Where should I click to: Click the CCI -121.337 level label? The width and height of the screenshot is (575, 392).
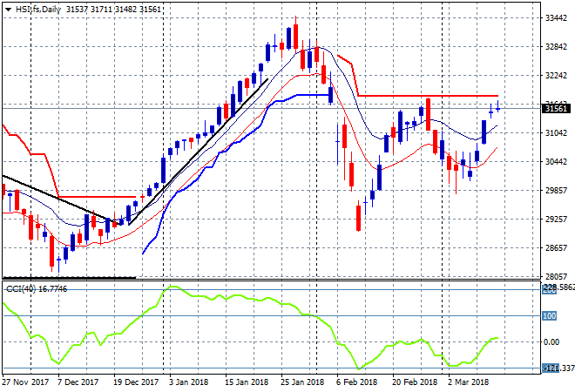click(558, 368)
